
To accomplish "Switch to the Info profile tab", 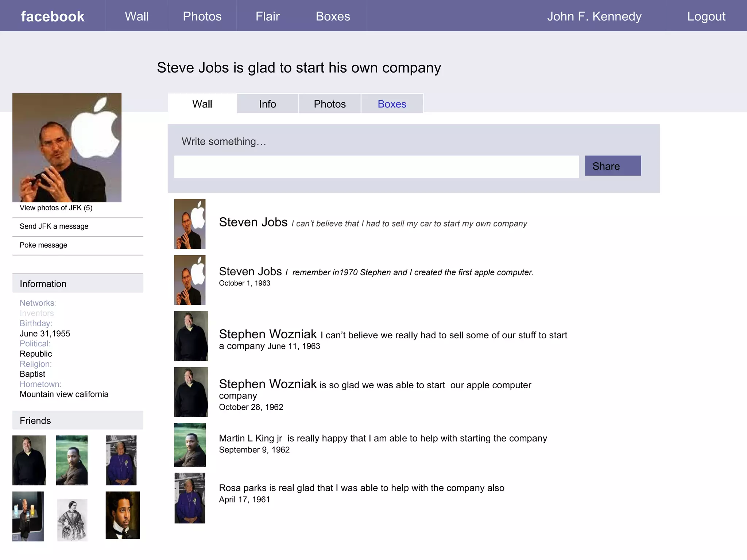I will click(x=267, y=104).
